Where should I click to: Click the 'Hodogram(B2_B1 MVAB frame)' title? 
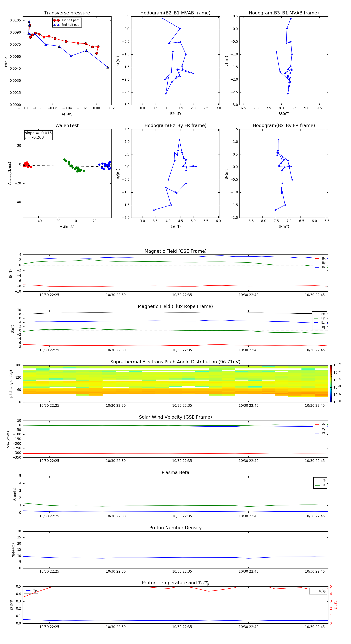click(175, 13)
